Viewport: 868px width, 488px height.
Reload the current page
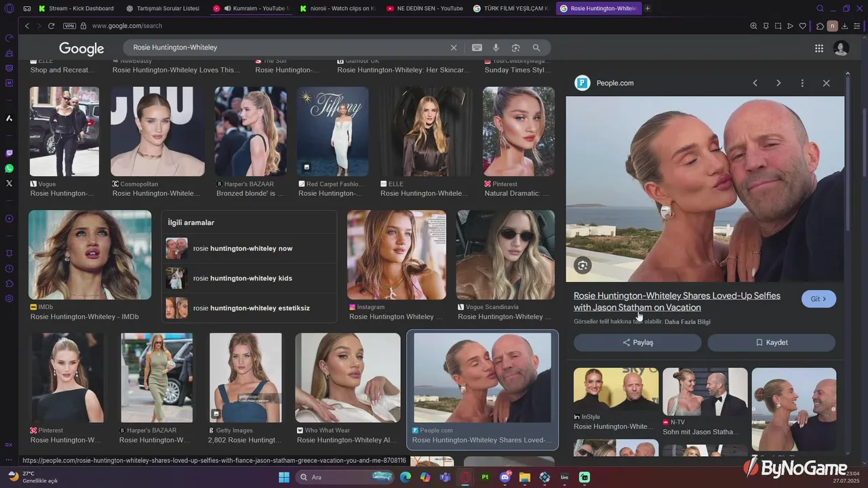[x=51, y=26]
